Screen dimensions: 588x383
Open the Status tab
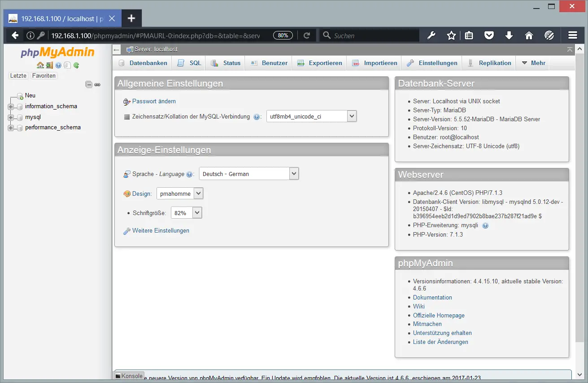pos(226,63)
